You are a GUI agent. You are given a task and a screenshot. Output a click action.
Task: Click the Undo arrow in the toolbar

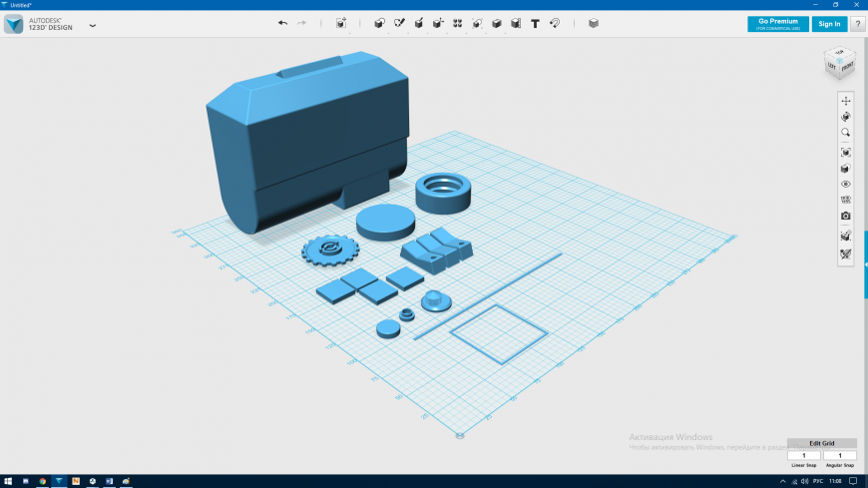pyautogui.click(x=282, y=23)
